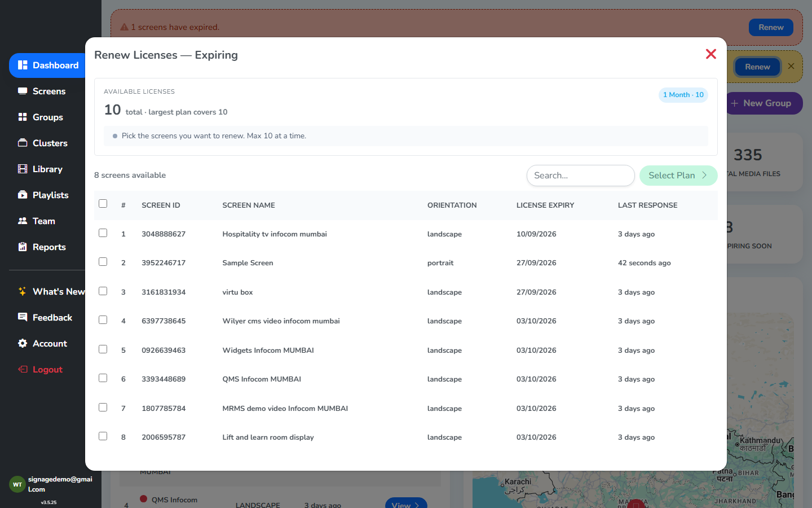This screenshot has width=812, height=508.
Task: Check the MRMS demo video row checkbox
Action: 103,408
